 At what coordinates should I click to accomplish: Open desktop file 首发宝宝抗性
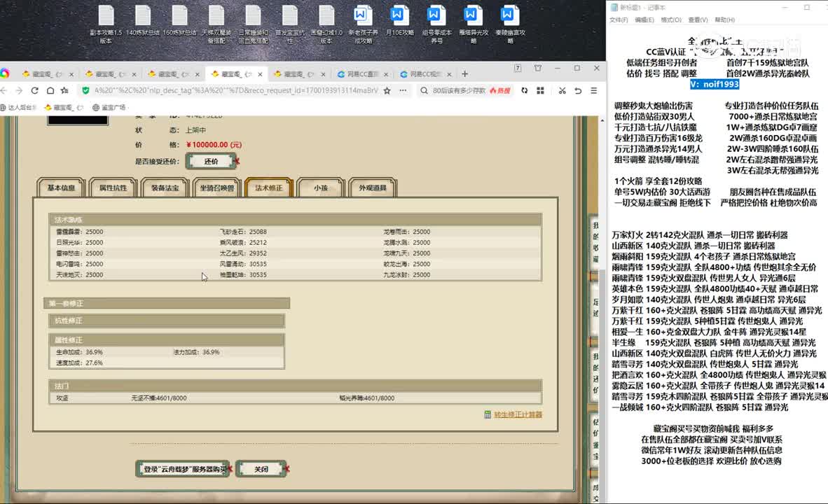[x=290, y=24]
